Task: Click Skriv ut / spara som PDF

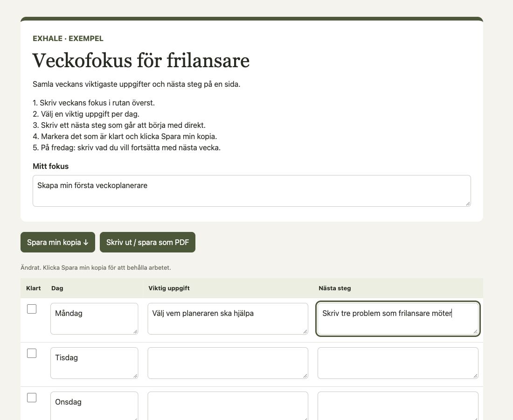Action: pos(147,242)
